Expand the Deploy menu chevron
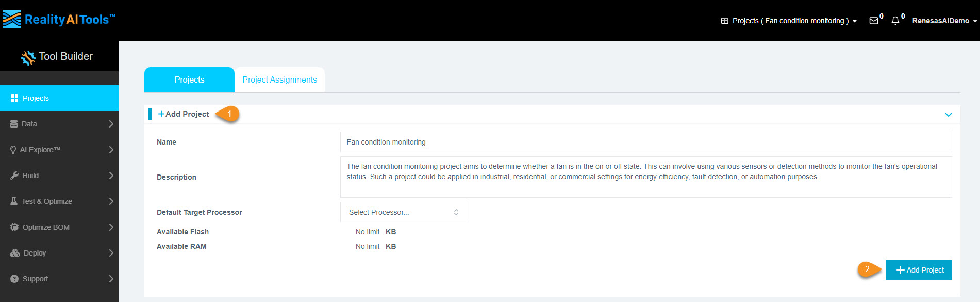This screenshot has width=980, height=302. [x=111, y=253]
